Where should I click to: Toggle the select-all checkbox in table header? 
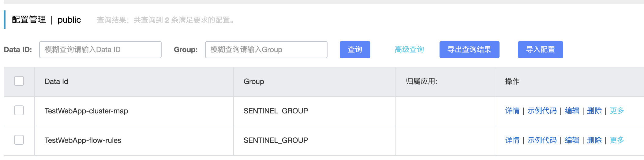coord(19,81)
